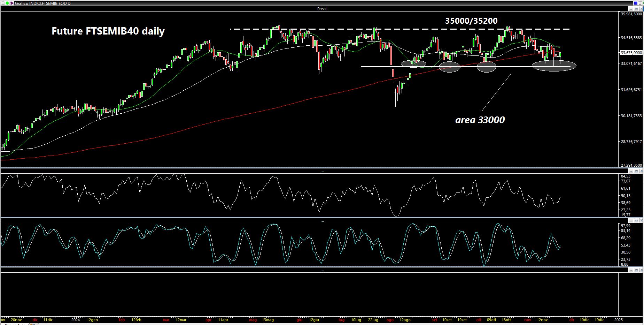The width and height of the screenshot is (644, 325).
Task: Click the 35.961,5000 price axis label
Action: pyautogui.click(x=631, y=14)
